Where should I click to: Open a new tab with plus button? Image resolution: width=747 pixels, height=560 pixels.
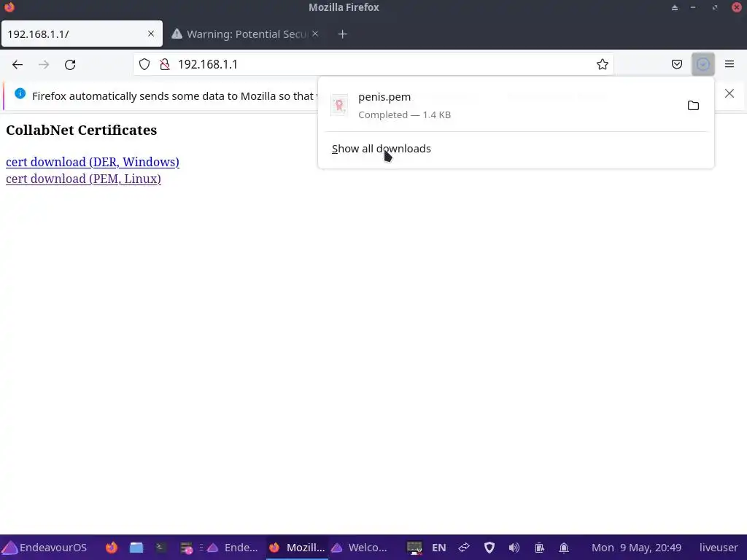click(x=343, y=34)
